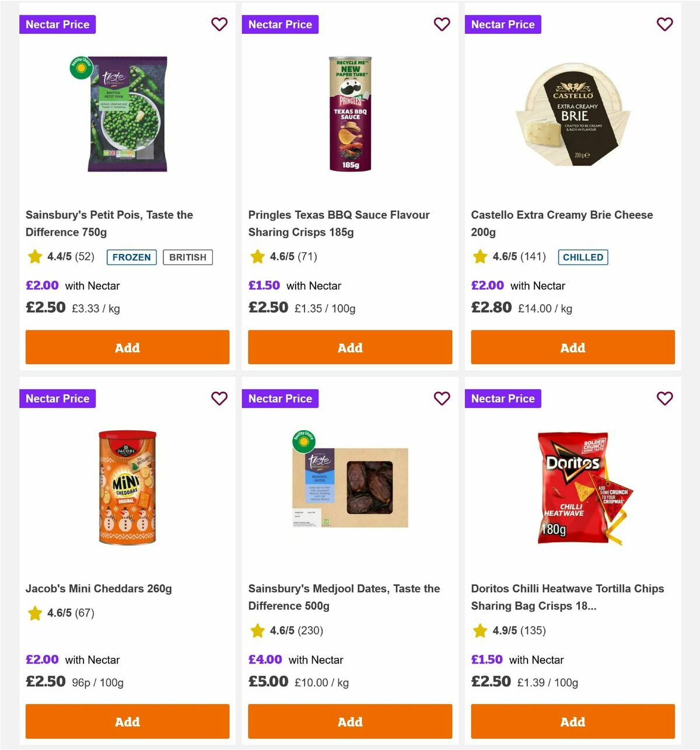Click the Nectar Price badge on Doritos
This screenshot has height=750, width=700.
pyautogui.click(x=503, y=399)
